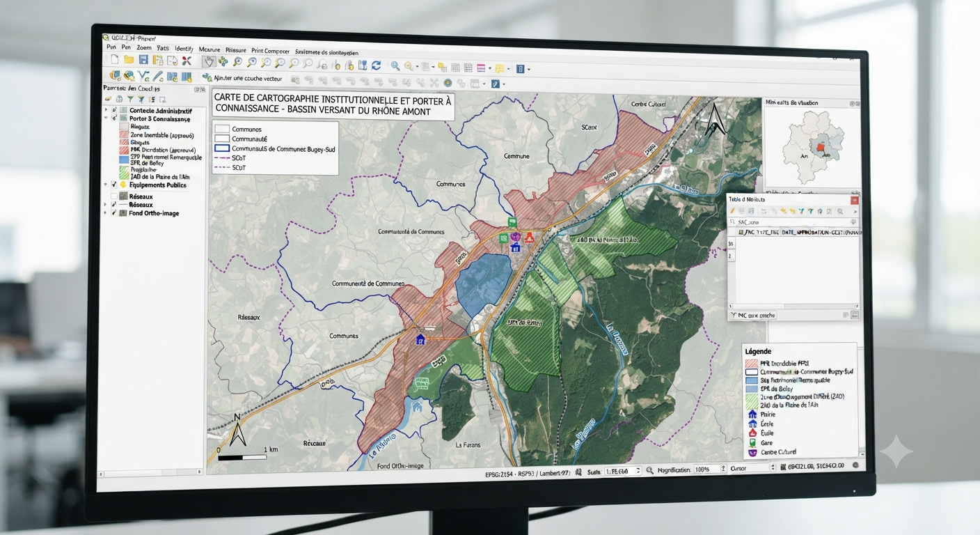The image size is (980, 535).
Task: Open dropdown beside the dark blue square icon
Action: pyautogui.click(x=529, y=69)
